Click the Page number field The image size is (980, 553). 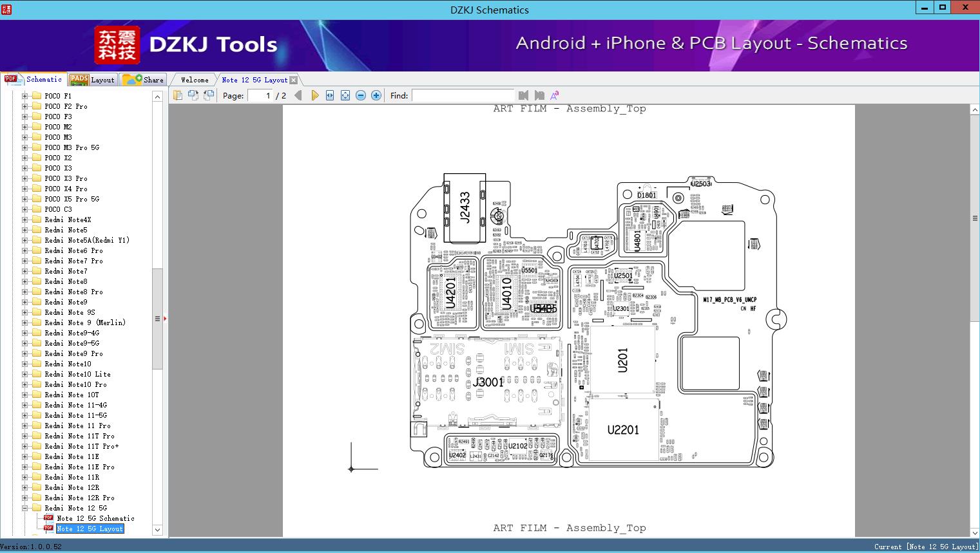pyautogui.click(x=260, y=95)
